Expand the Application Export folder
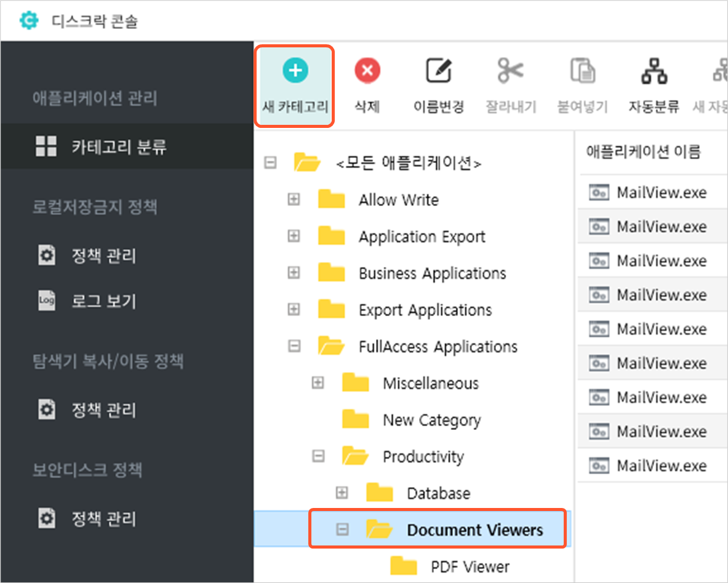Viewport: 728px width, 583px height. (294, 236)
